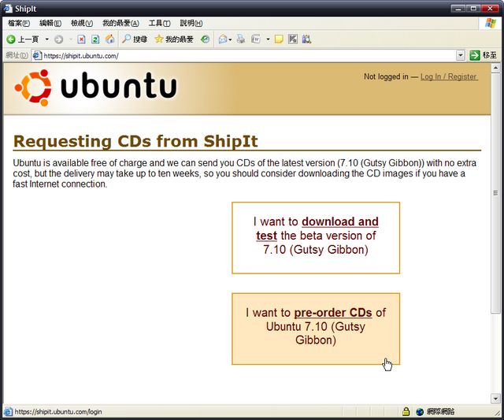
Task: Click the research books toolbar icon
Action: coord(306,39)
